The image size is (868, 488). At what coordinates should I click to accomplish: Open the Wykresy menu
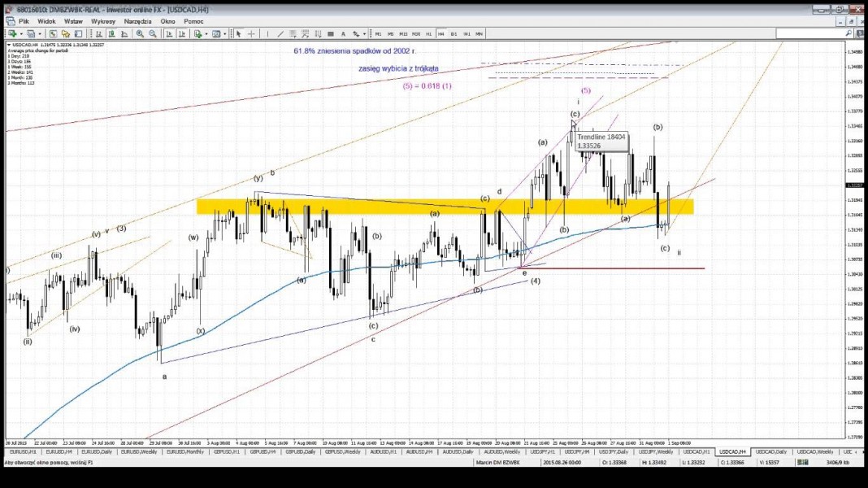tap(103, 21)
